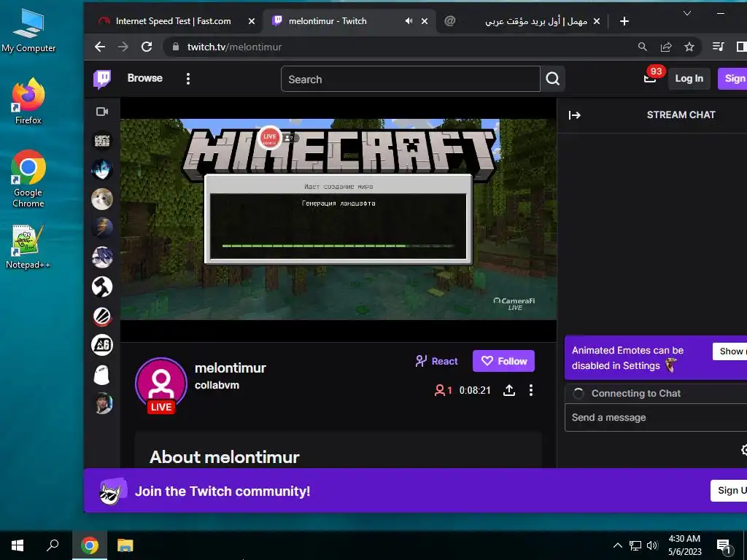747x560 pixels.
Task: Collapse the stream chat panel arrow
Action: [x=575, y=114]
